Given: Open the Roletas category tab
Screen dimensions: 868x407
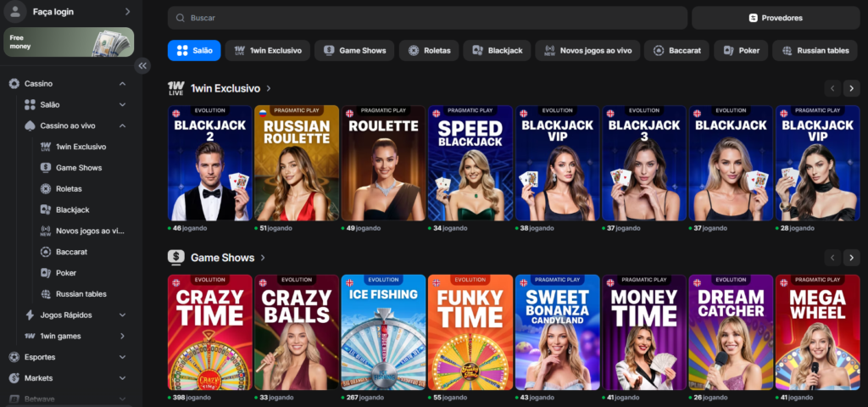Looking at the screenshot, I should pyautogui.click(x=429, y=50).
